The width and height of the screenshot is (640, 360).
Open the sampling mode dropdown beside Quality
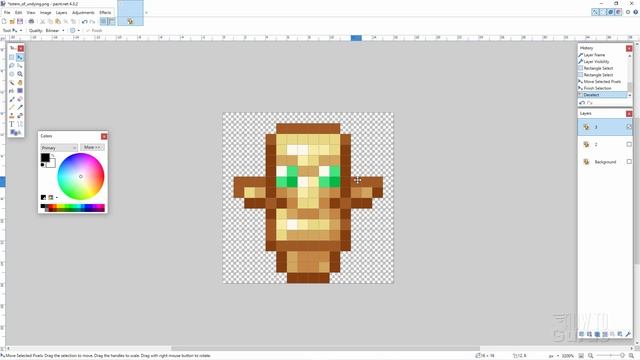click(75, 31)
